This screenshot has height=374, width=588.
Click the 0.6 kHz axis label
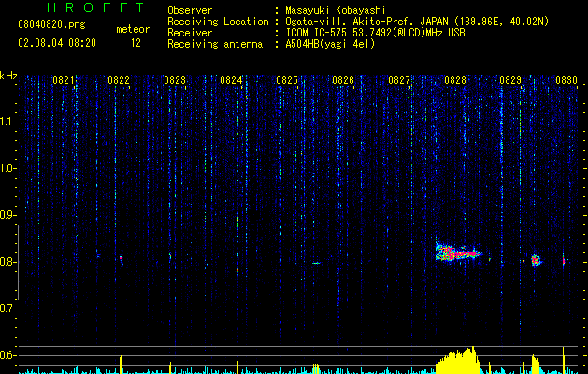[x=7, y=355]
